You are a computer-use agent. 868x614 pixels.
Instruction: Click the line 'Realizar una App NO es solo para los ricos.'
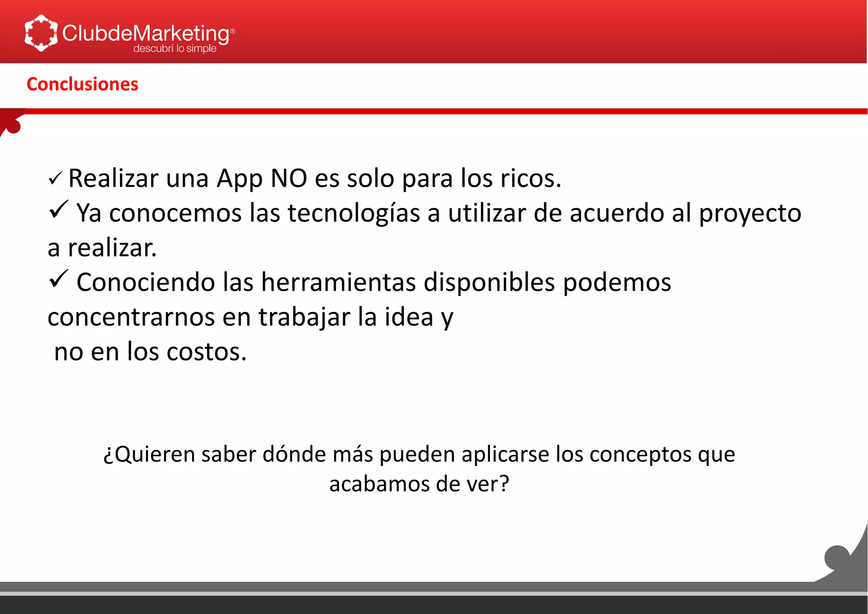point(315,179)
